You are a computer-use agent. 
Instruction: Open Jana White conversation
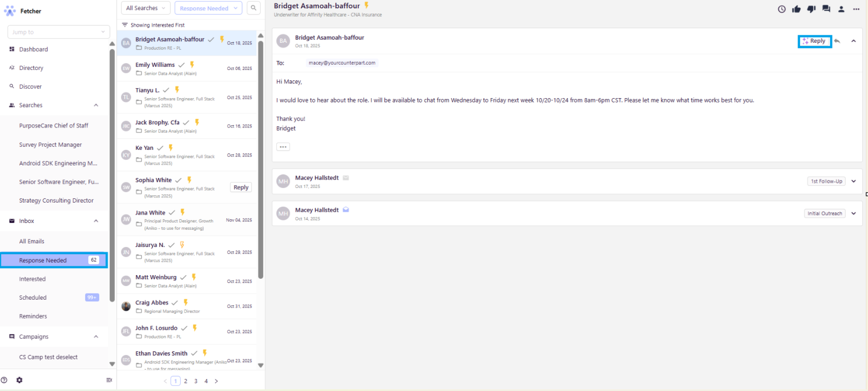187,220
